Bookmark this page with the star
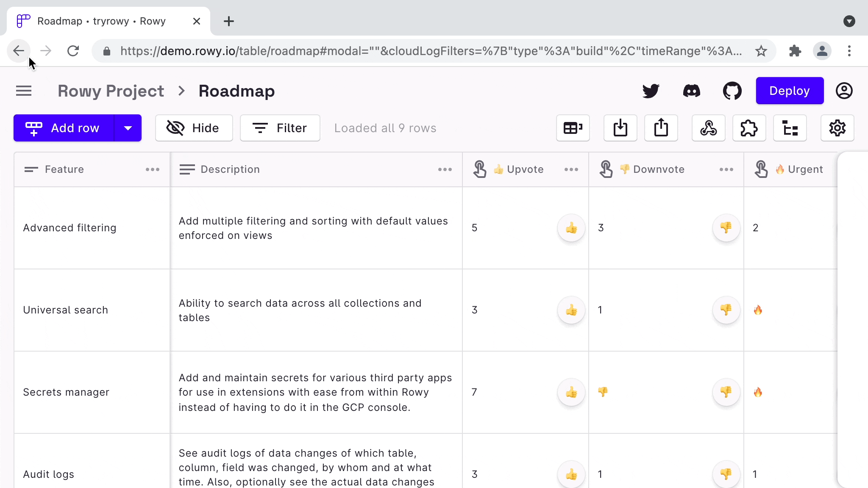The image size is (868, 488). [x=761, y=51]
